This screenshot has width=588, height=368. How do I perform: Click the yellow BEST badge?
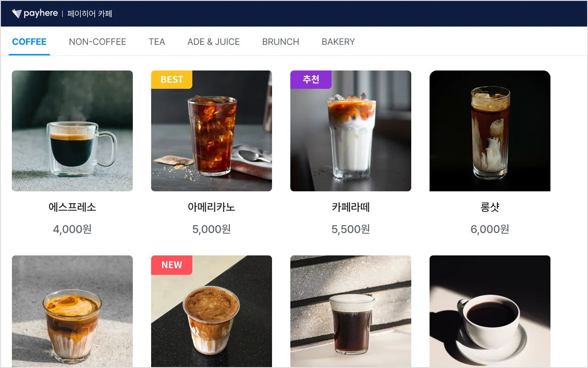(x=172, y=80)
